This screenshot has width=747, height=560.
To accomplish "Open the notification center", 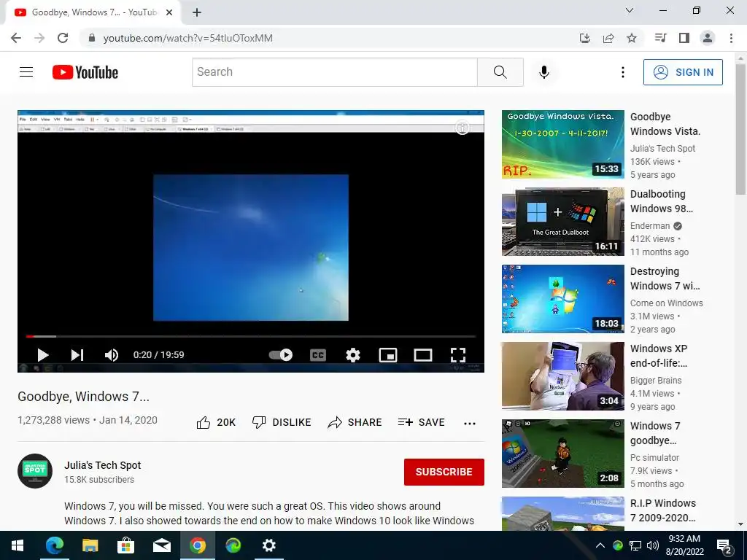I will pyautogui.click(x=724, y=546).
